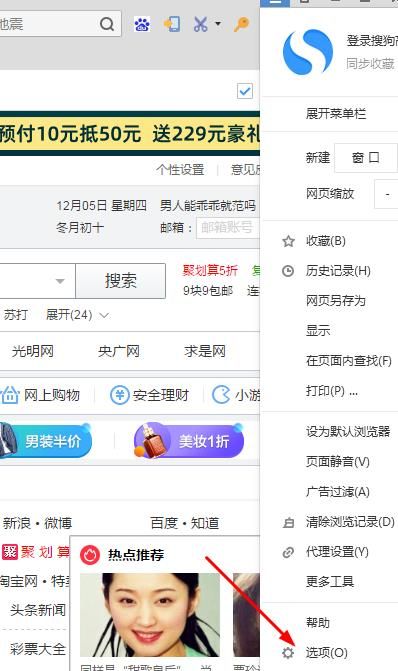Click the 冬月初十 lunar date text
Screen dimensions: 398x671
(x=80, y=227)
